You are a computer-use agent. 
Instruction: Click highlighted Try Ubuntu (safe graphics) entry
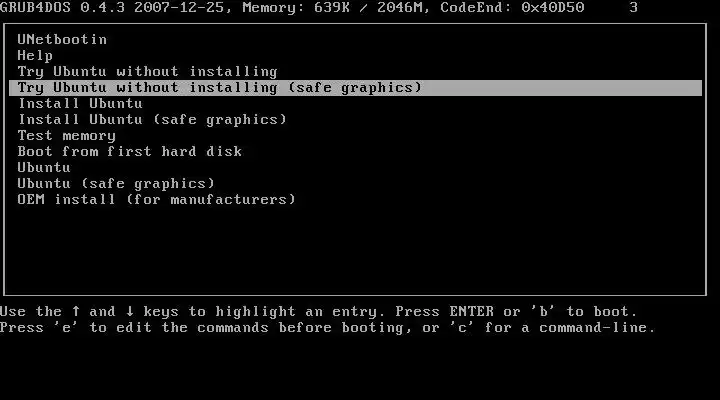[355, 88]
